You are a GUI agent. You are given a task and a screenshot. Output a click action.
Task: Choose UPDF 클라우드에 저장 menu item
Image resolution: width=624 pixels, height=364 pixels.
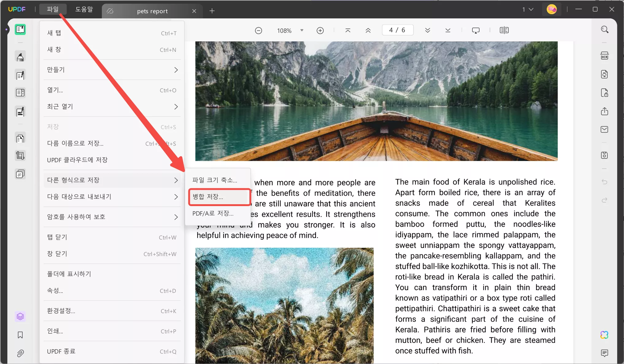pyautogui.click(x=112, y=160)
